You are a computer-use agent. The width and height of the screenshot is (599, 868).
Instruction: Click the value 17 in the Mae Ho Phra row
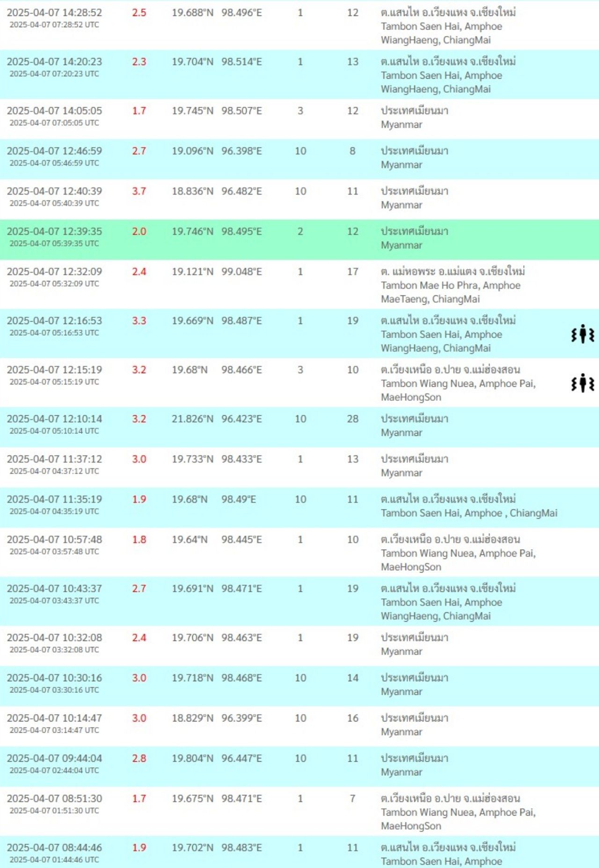(353, 272)
